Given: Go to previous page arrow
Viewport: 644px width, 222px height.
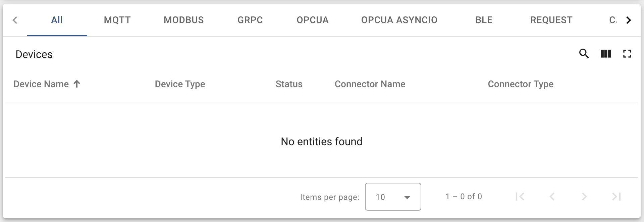Looking at the screenshot, I should click(x=552, y=197).
